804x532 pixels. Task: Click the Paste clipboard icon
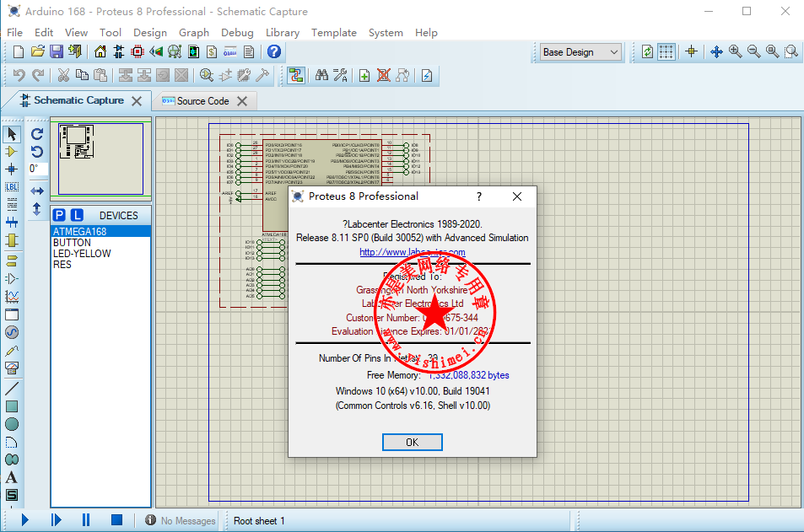[101, 75]
